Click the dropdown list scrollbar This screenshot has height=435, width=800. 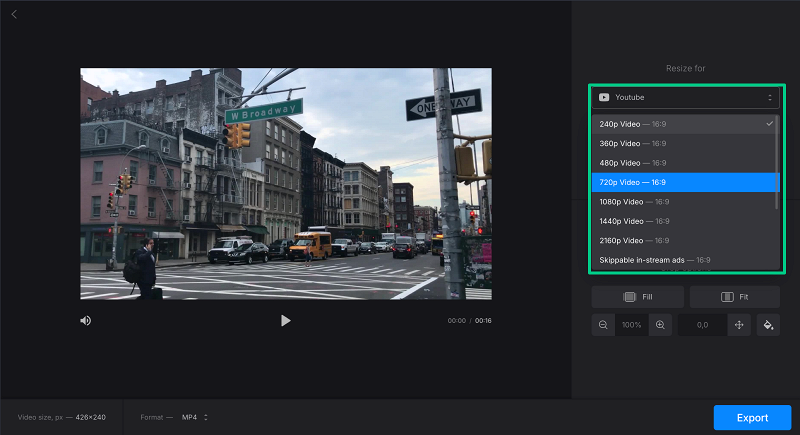pos(777,163)
